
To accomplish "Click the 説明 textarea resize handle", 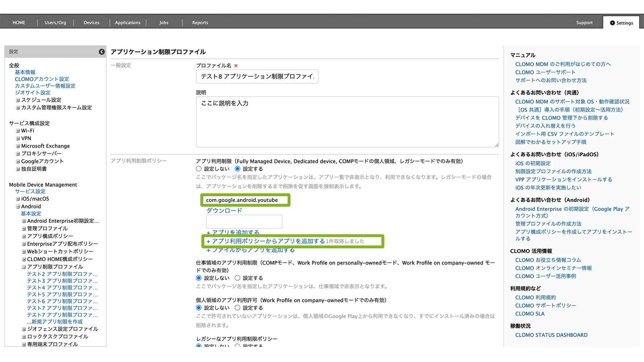I will coord(497,145).
